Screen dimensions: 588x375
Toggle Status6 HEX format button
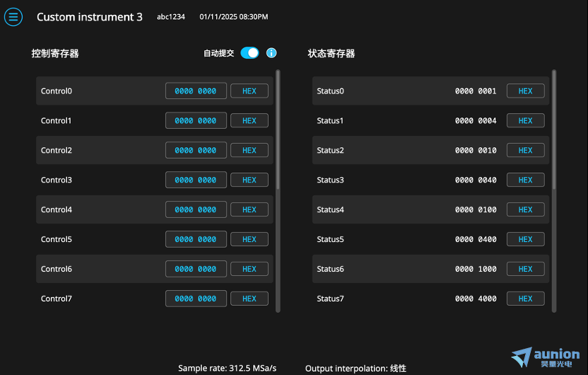[x=525, y=270]
